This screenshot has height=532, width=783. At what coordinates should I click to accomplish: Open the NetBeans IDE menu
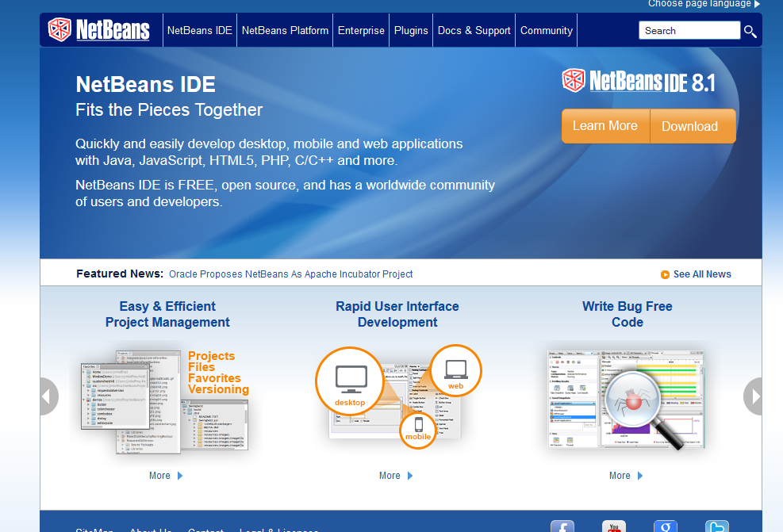pos(200,30)
